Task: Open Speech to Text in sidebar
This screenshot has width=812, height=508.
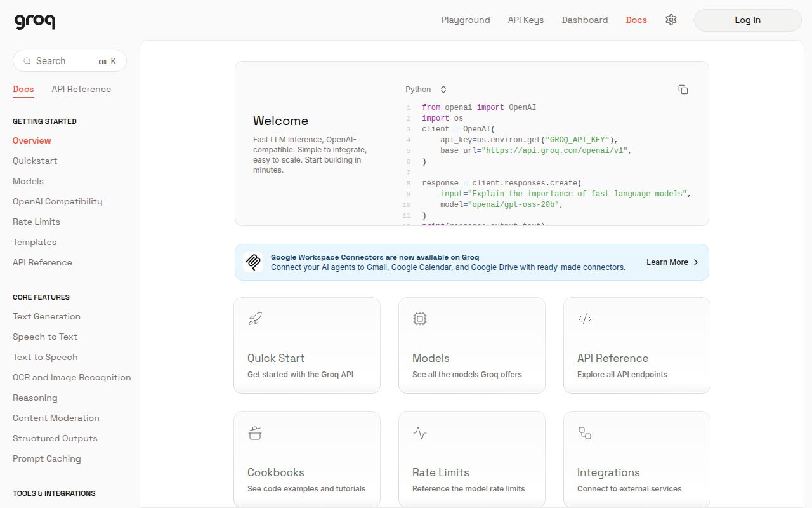Action: (x=45, y=337)
